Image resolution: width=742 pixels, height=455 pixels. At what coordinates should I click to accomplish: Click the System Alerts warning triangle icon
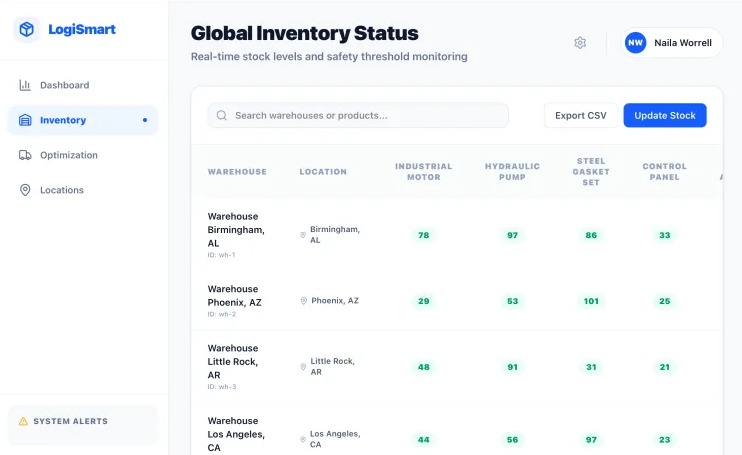click(x=23, y=421)
